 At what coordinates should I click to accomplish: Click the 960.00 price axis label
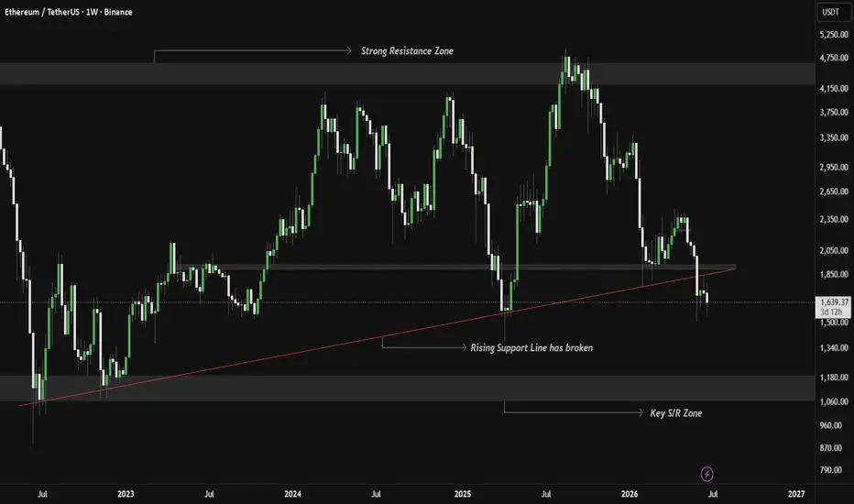tap(830, 425)
